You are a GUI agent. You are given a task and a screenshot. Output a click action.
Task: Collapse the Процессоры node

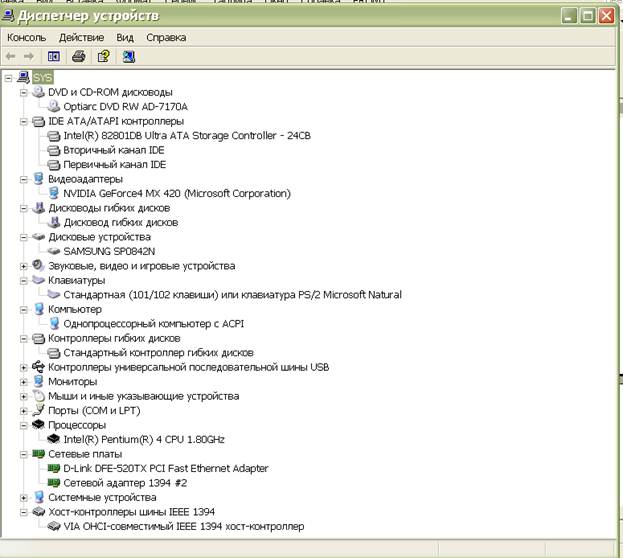click(24, 425)
